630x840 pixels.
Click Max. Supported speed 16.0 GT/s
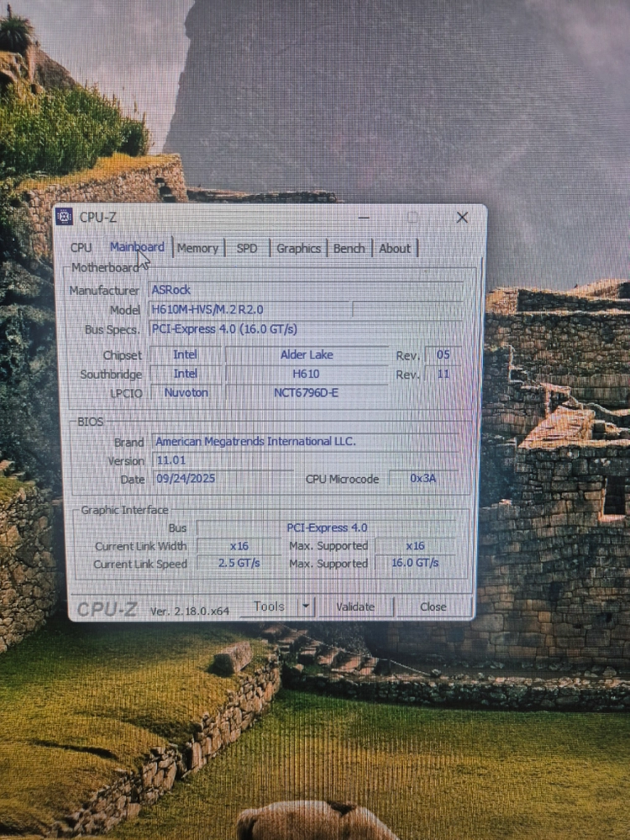click(x=415, y=563)
